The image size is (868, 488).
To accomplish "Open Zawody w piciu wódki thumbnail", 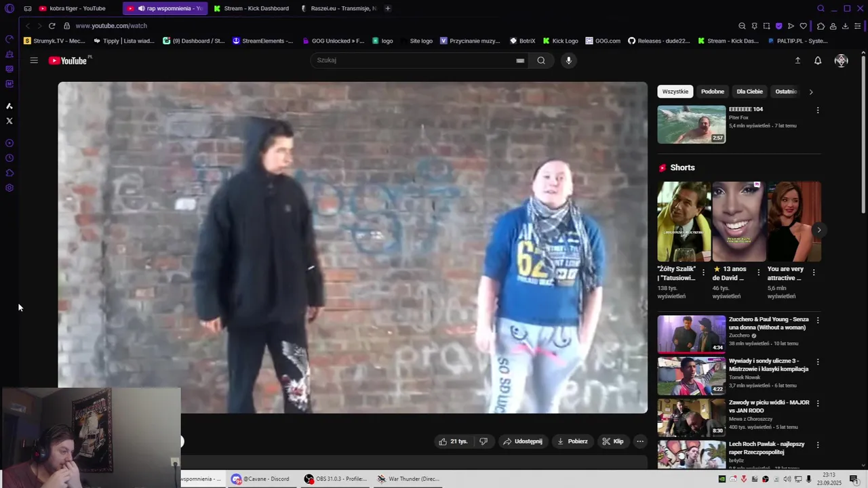I will click(691, 418).
